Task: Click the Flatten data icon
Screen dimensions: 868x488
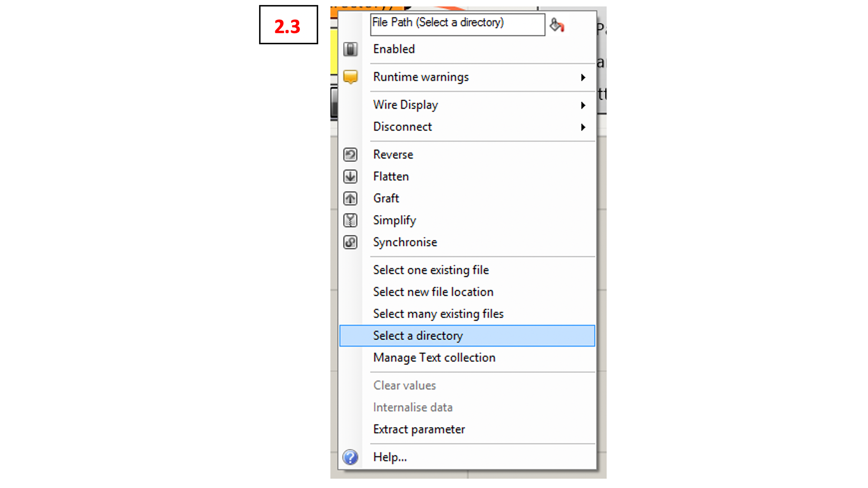Action: (x=350, y=176)
